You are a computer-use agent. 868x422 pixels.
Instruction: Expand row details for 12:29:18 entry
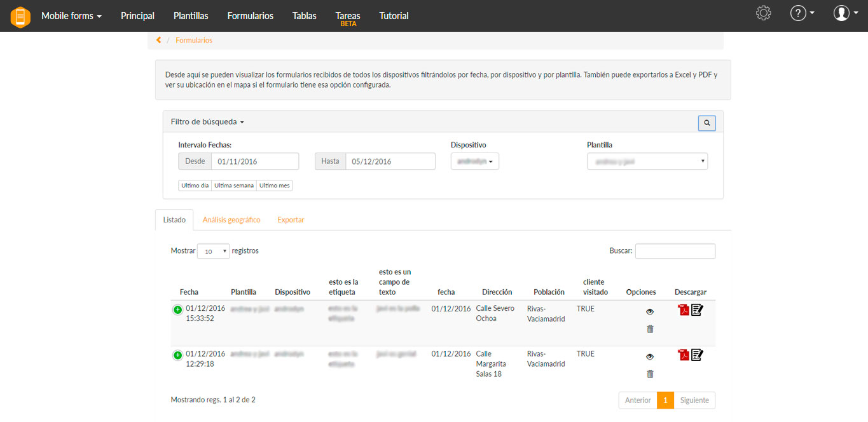(x=177, y=355)
